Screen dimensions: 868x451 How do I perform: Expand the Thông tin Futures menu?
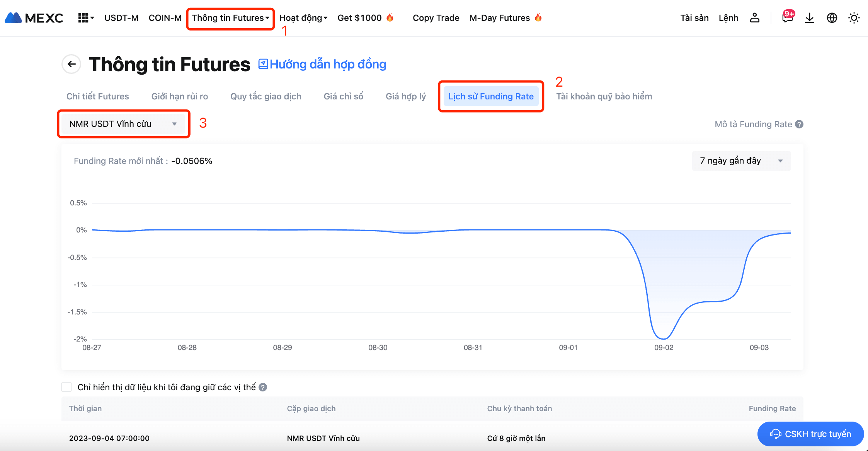(230, 18)
